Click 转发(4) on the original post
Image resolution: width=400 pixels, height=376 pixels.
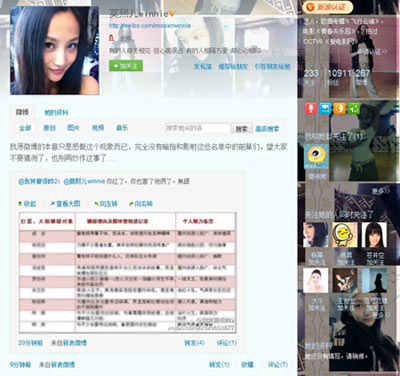click(194, 343)
